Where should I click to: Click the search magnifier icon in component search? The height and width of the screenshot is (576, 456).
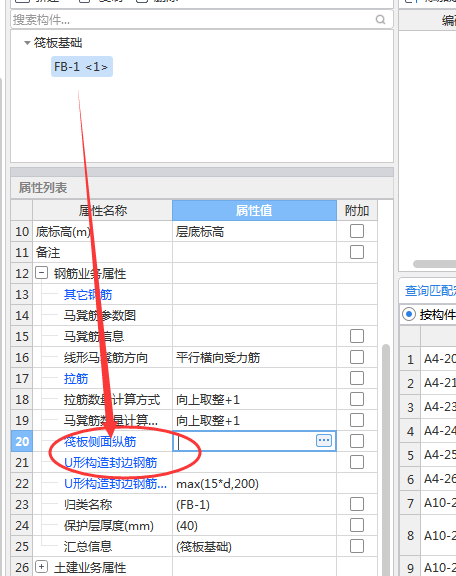(x=380, y=19)
